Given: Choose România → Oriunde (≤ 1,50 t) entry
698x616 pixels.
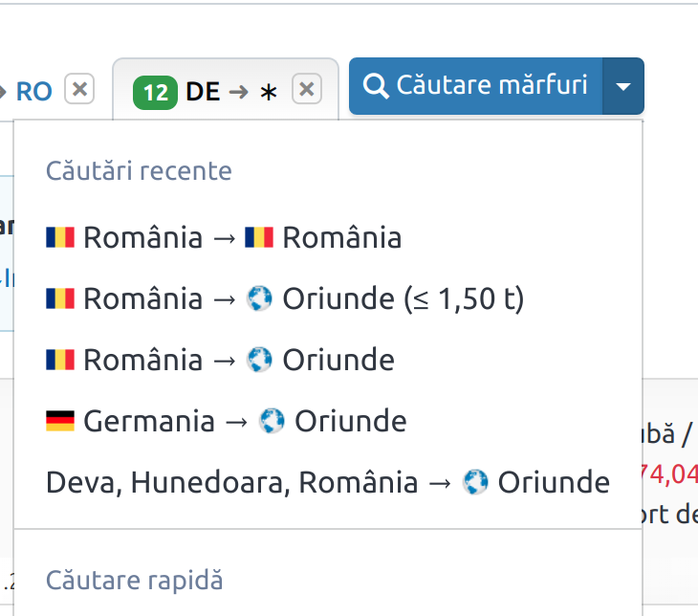Looking at the screenshot, I should click(285, 299).
